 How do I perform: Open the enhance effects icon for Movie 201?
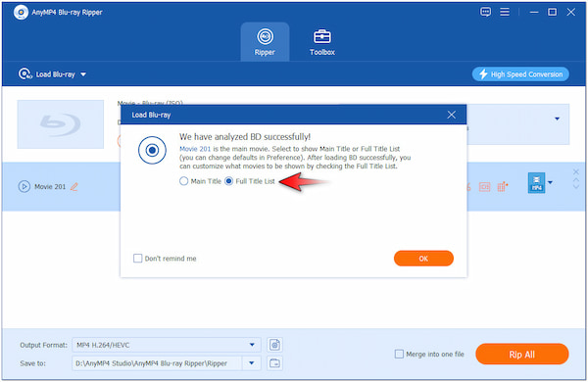click(503, 186)
